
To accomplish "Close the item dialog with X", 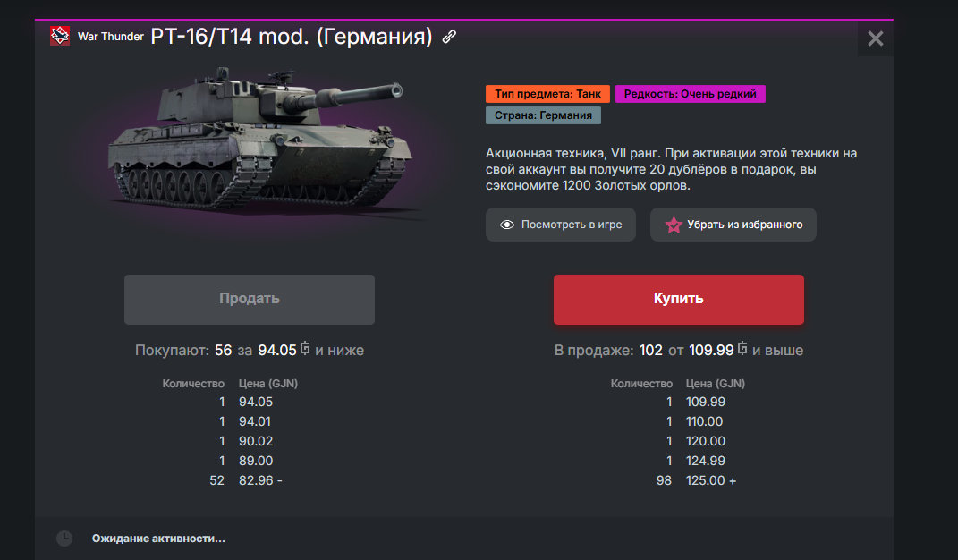I will click(x=876, y=38).
